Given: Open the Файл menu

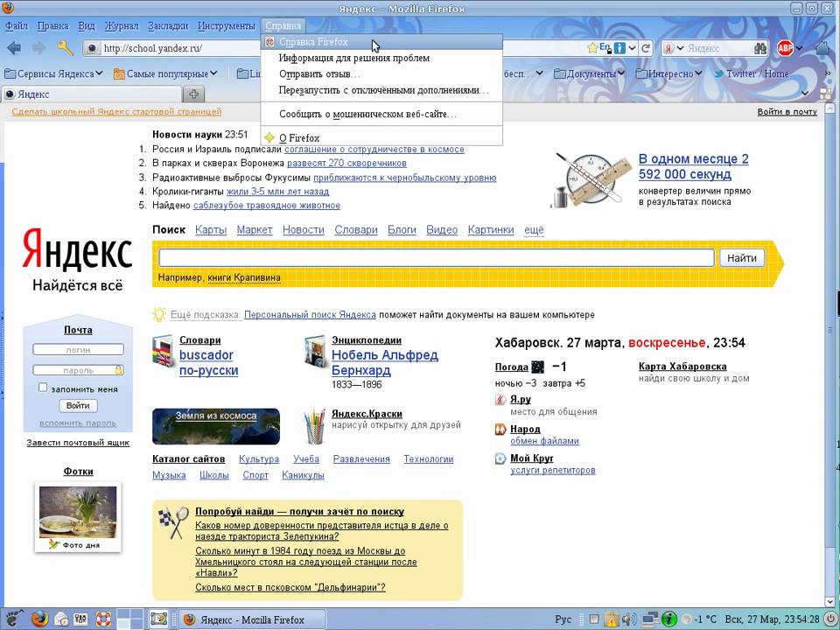Looking at the screenshot, I should [x=16, y=25].
